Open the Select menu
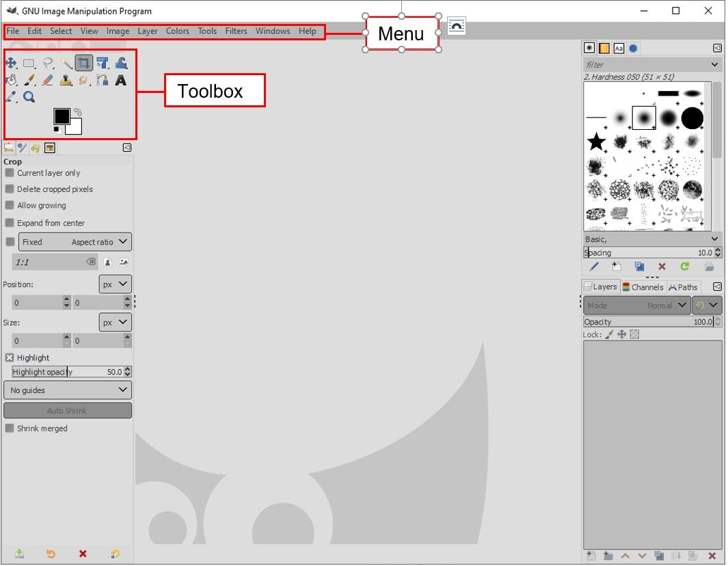This screenshot has width=728, height=566. [x=61, y=31]
